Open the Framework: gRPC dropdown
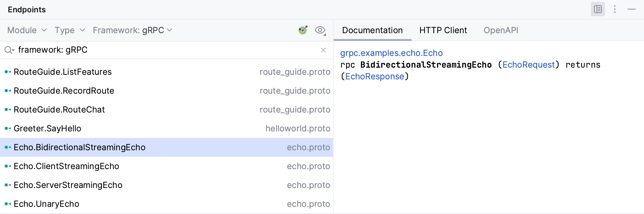 pyautogui.click(x=132, y=30)
